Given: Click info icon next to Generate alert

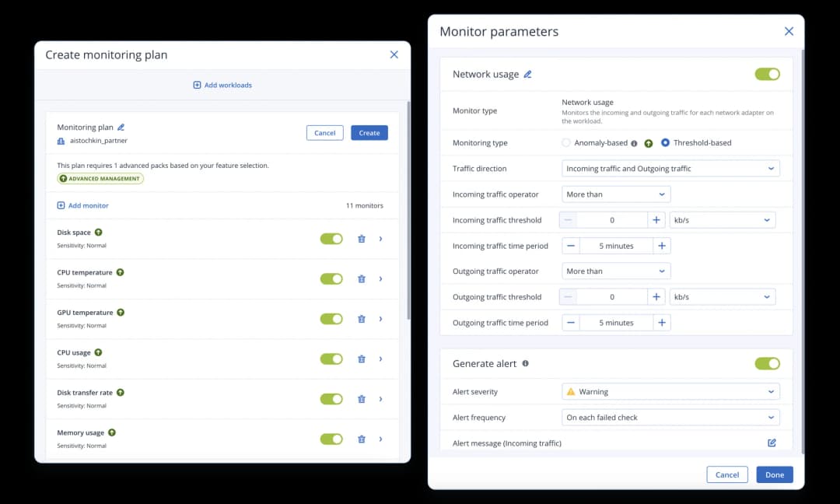Looking at the screenshot, I should pyautogui.click(x=525, y=363).
